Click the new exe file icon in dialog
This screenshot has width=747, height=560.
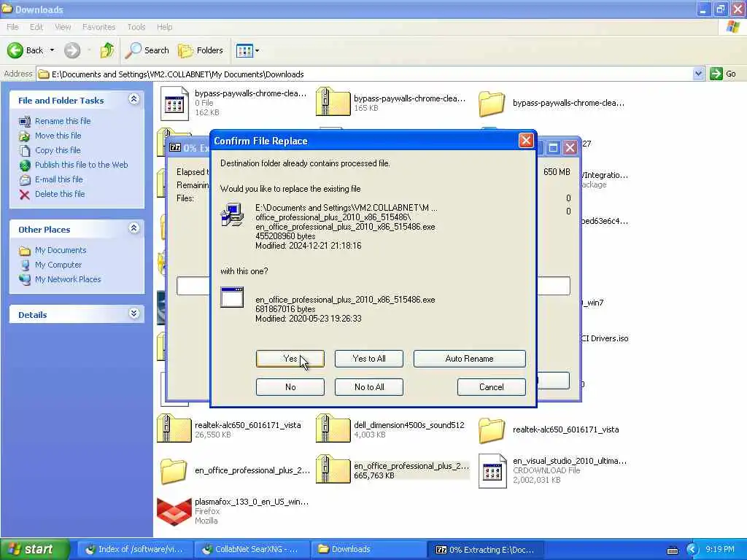232,297
